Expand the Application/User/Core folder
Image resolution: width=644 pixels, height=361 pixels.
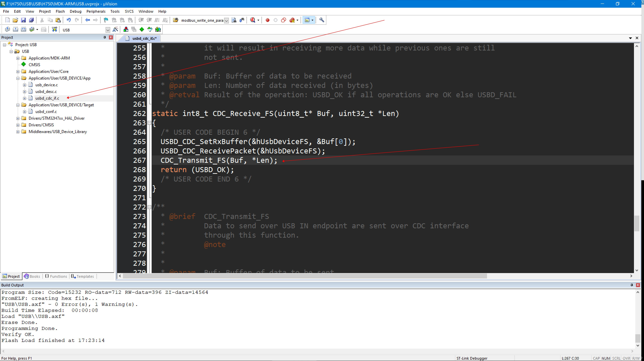click(x=18, y=72)
